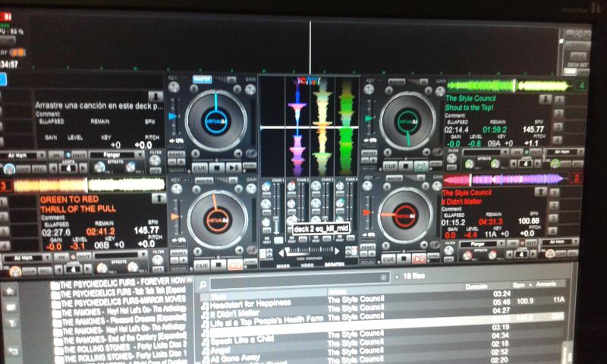This screenshot has width=607, height=364.
Task: Halve loop length on It Didn't Matter deck
Action: [510, 255]
